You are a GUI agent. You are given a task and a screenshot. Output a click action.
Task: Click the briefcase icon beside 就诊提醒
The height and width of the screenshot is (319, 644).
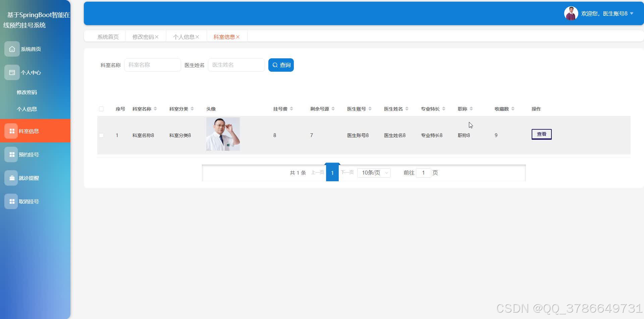coord(12,178)
